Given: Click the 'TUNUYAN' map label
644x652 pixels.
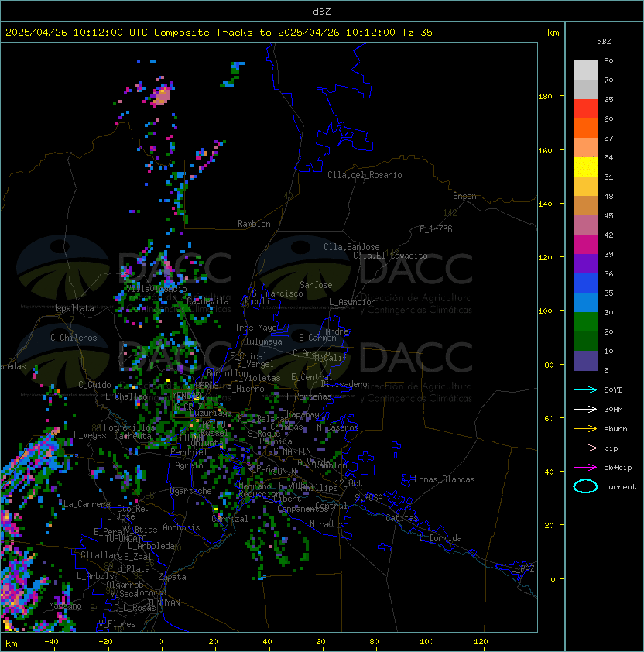Looking at the screenshot, I should (164, 603).
